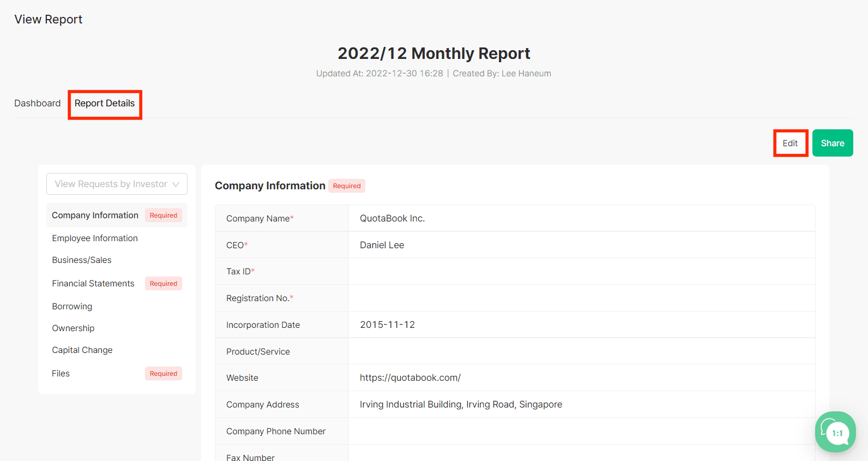Click the Product/Service row label
Image resolution: width=868 pixels, height=461 pixels.
(258, 352)
